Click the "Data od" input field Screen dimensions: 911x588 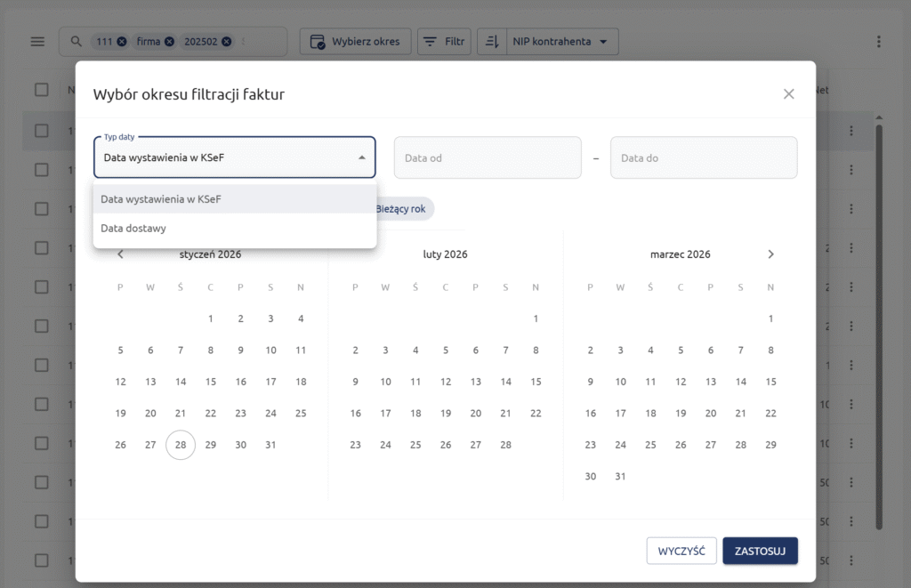click(x=487, y=158)
